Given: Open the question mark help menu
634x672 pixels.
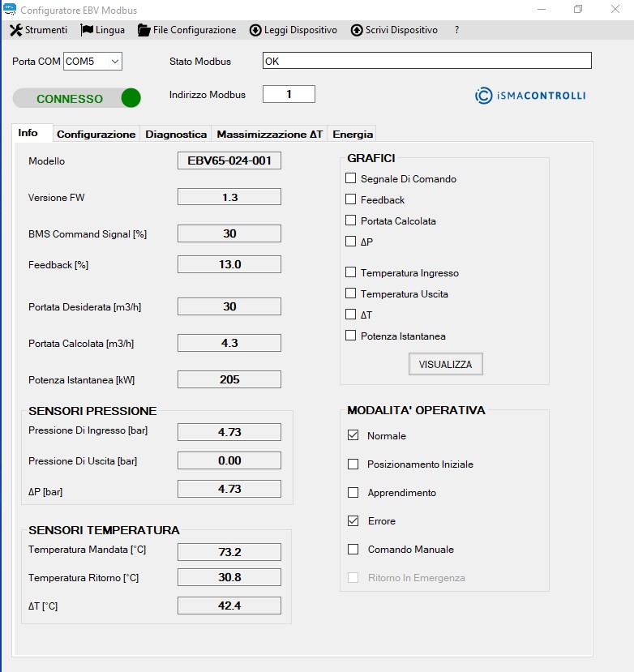Looking at the screenshot, I should click(456, 30).
